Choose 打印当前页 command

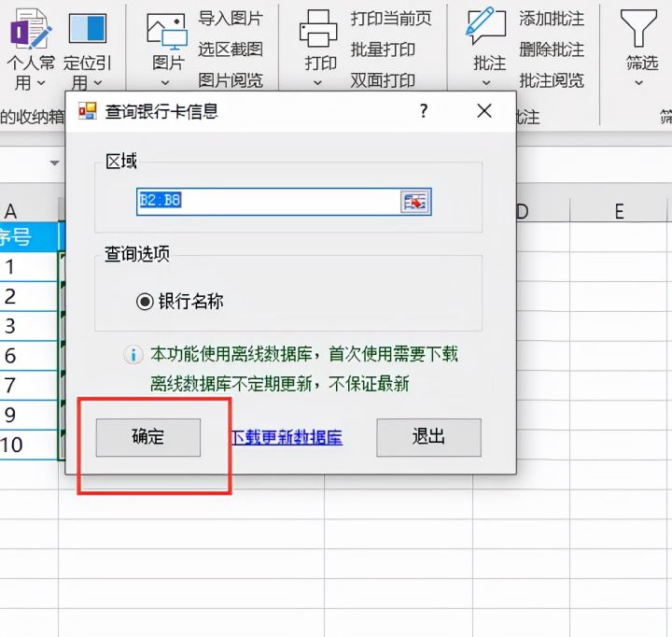(391, 19)
